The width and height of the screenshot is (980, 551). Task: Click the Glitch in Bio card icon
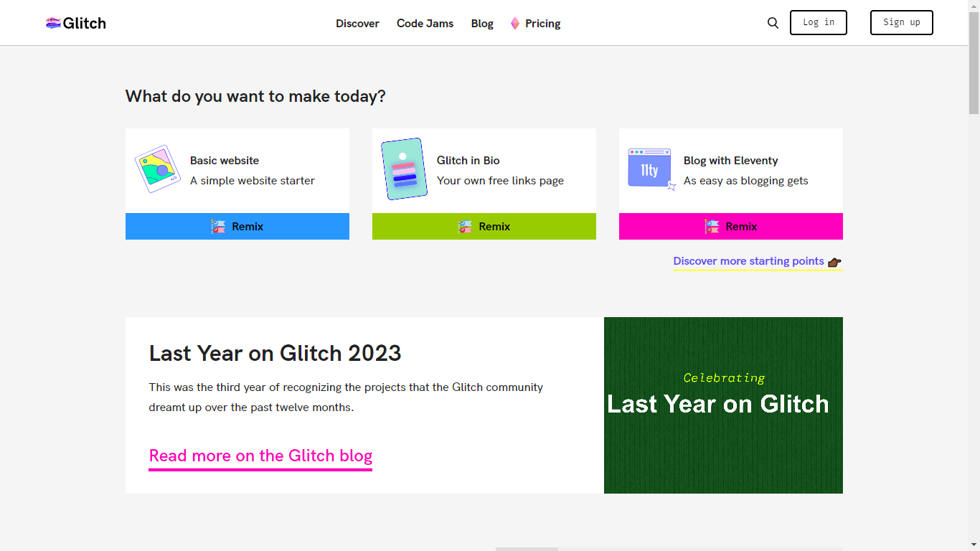coord(404,169)
